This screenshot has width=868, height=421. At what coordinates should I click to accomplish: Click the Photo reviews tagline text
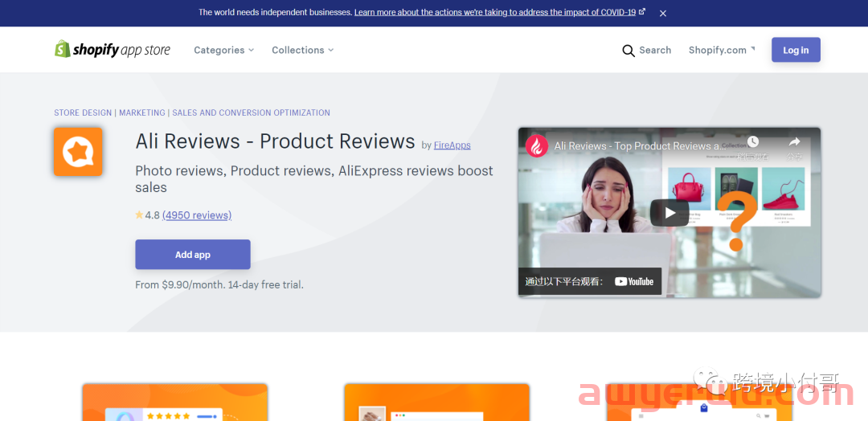(x=314, y=178)
